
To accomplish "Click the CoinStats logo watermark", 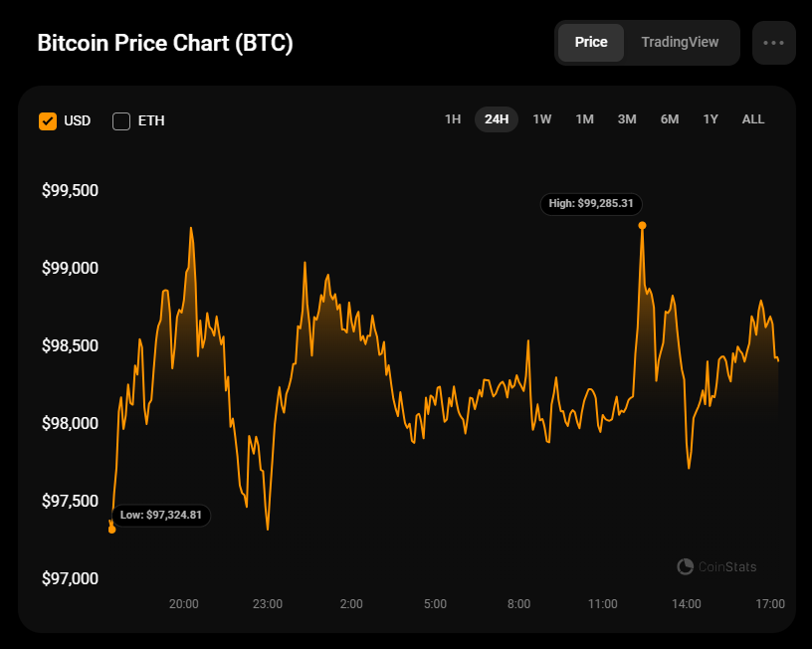I will 716,566.
